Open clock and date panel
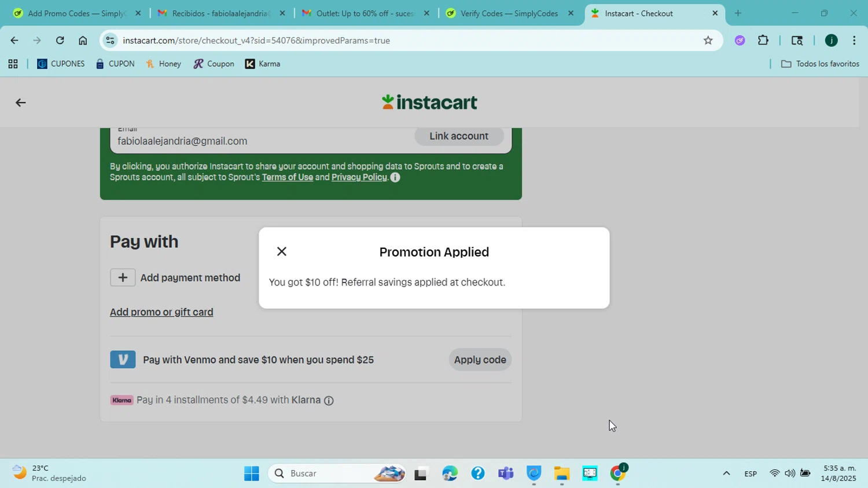Image resolution: width=868 pixels, height=488 pixels. coord(838,474)
